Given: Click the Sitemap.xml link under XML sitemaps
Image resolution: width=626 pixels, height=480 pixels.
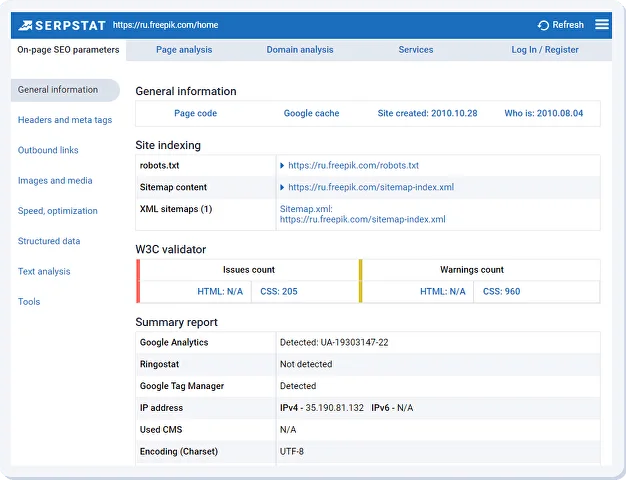Looking at the screenshot, I should [x=363, y=214].
